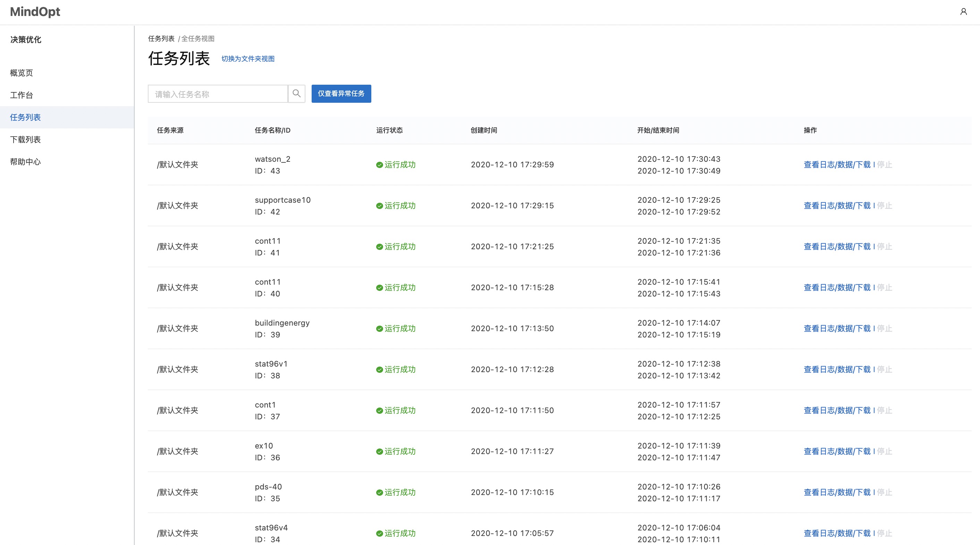Open 查看日志/数据/下载 for stat96v1
Image resolution: width=980 pixels, height=545 pixels.
837,370
